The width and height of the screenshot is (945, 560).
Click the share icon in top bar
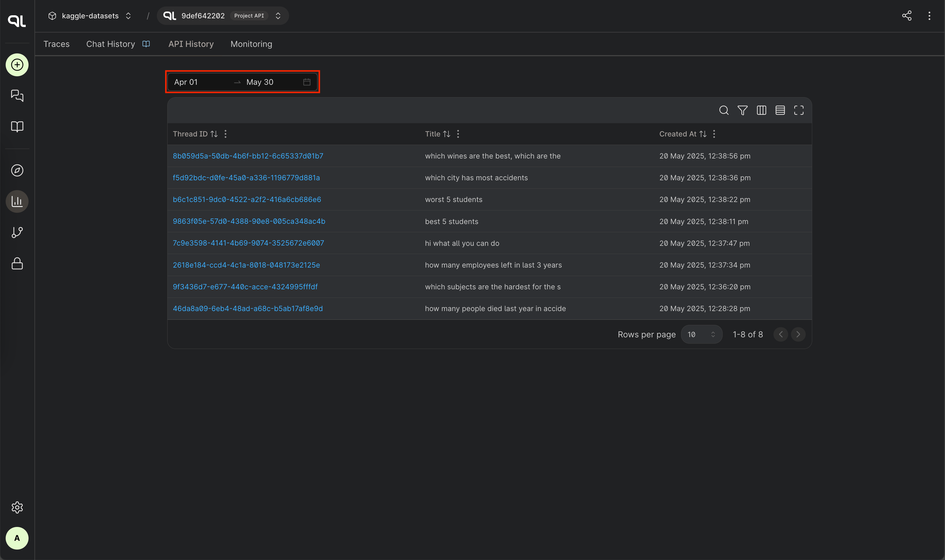click(x=907, y=16)
